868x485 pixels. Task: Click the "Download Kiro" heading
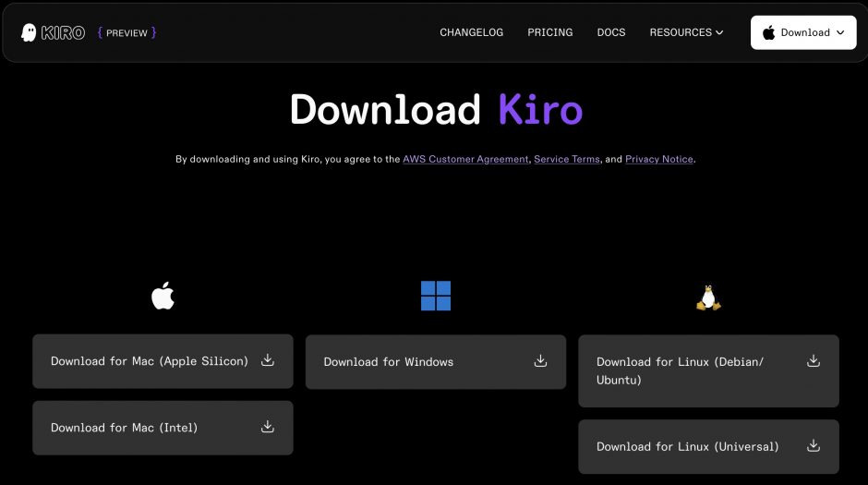click(x=436, y=110)
